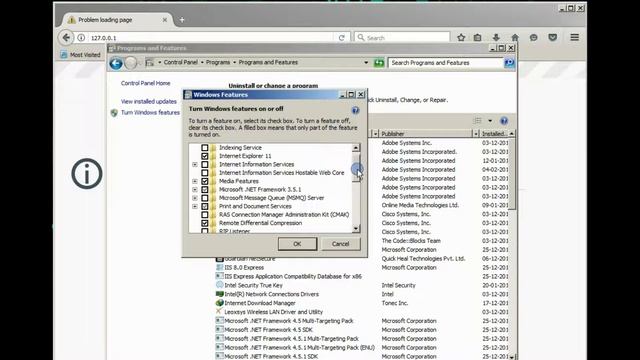Open the Most Visited bookmarks item

80,55
